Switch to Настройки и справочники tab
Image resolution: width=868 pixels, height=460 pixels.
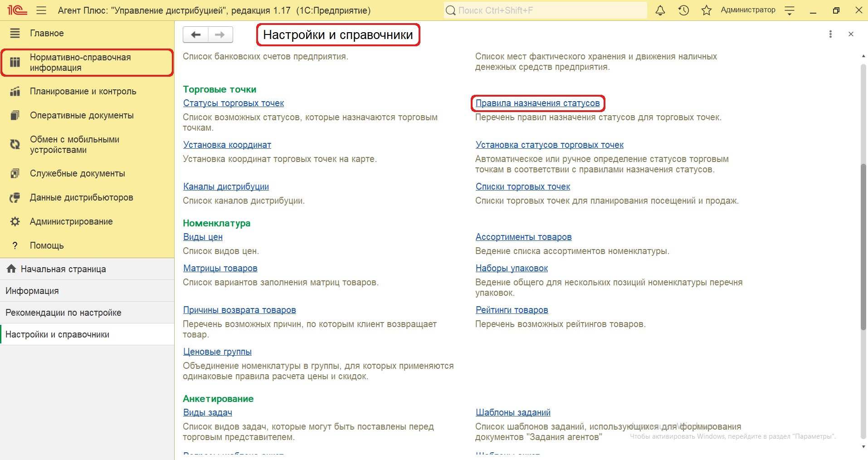(87, 334)
